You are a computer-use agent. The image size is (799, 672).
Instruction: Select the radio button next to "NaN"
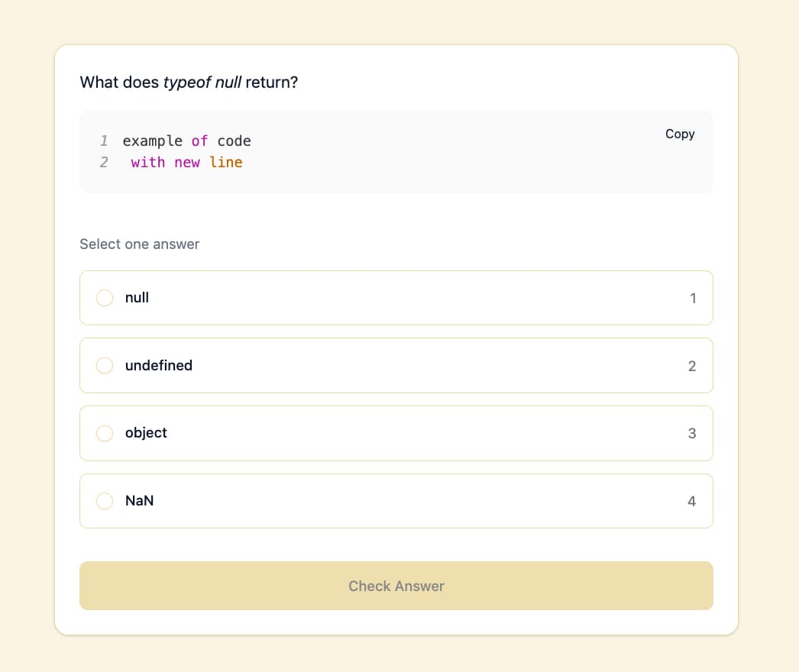(105, 501)
